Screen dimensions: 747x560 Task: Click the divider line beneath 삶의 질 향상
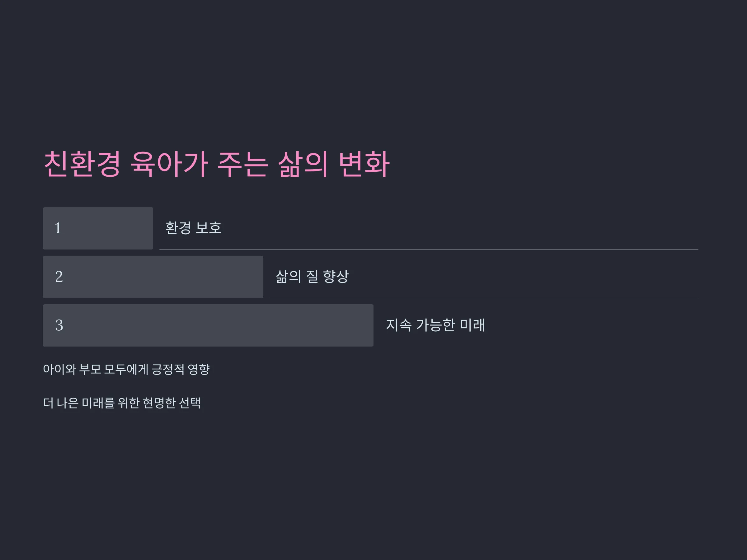pyautogui.click(x=484, y=298)
